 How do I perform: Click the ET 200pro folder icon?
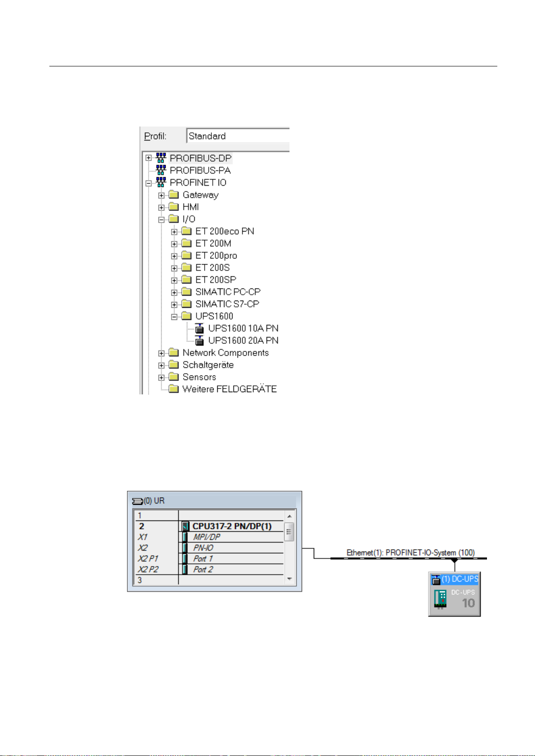[x=186, y=255]
